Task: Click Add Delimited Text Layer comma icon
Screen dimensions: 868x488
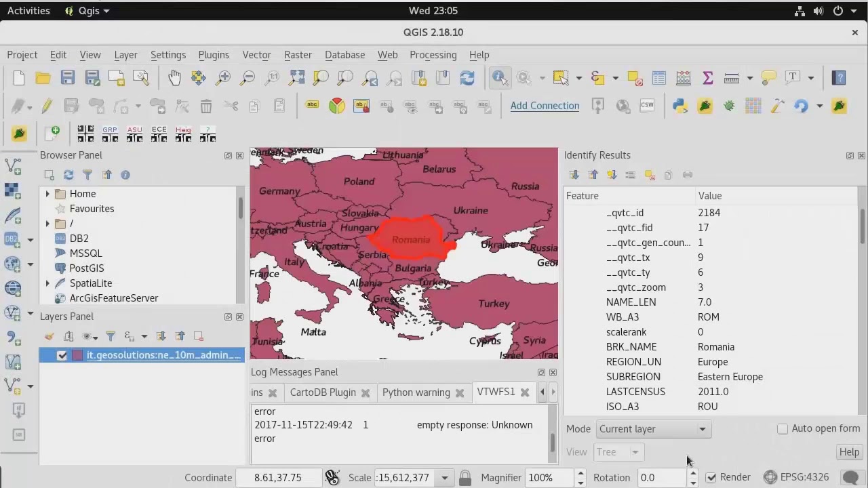Action: pyautogui.click(x=13, y=338)
